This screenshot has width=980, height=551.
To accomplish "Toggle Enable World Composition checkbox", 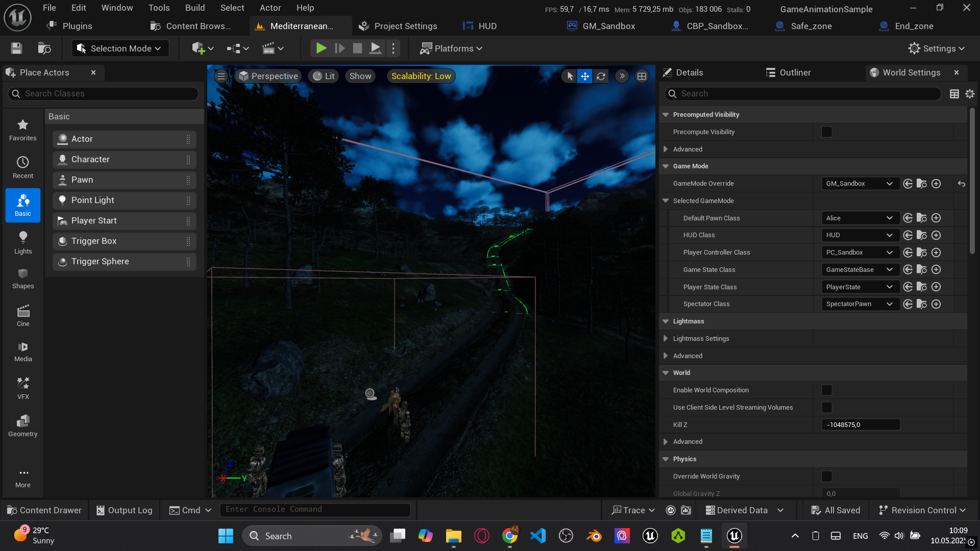I will tap(827, 390).
